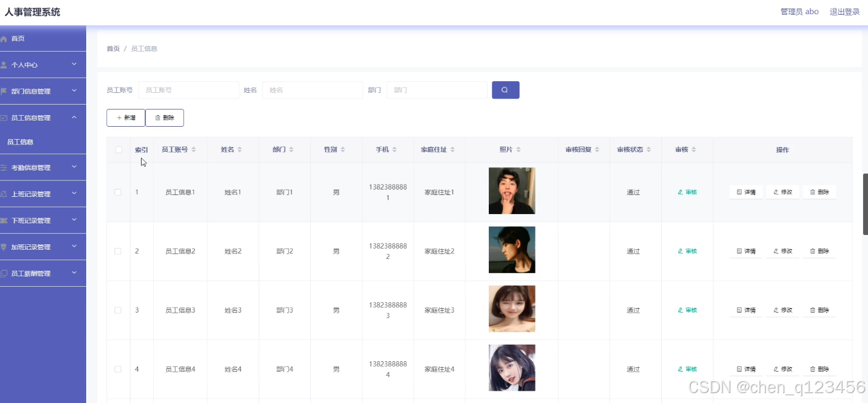Sort table by 审核回复 column arrows
This screenshot has width=868, height=403.
(x=597, y=150)
